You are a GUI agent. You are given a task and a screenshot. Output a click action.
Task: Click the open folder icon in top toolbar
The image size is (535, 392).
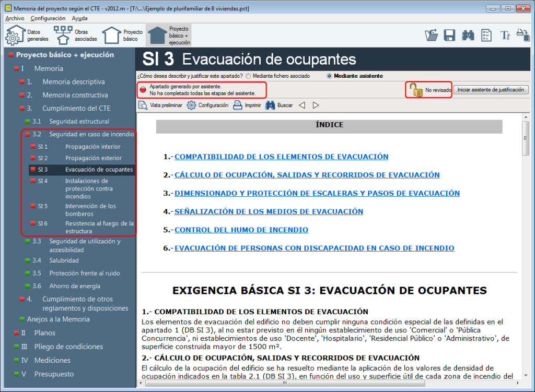[431, 35]
